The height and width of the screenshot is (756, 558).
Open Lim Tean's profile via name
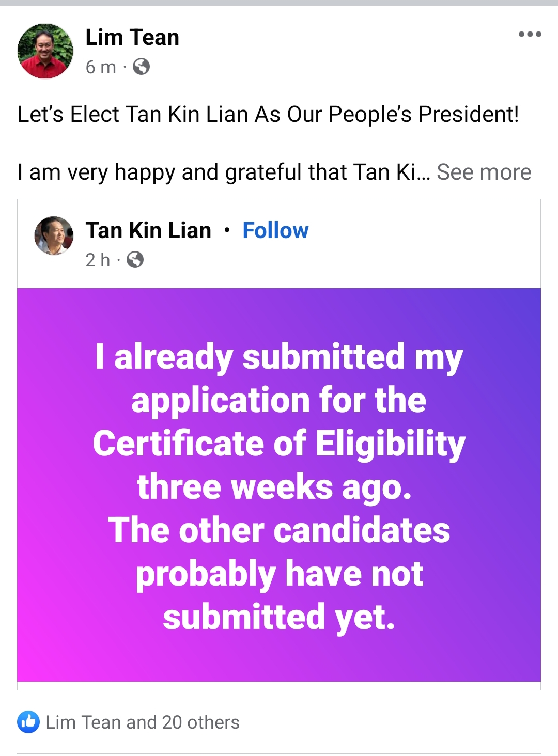point(132,38)
